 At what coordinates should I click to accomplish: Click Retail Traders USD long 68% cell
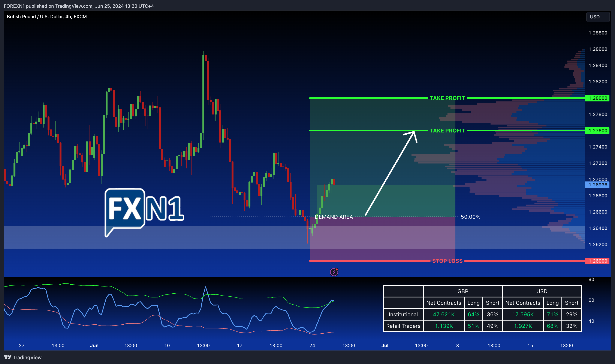coord(552,326)
